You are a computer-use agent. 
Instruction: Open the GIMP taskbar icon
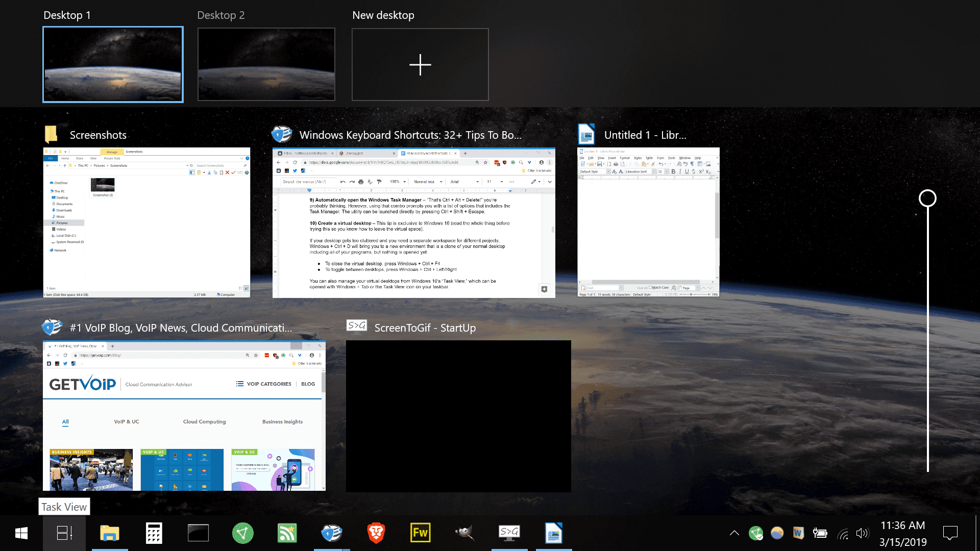coord(464,533)
